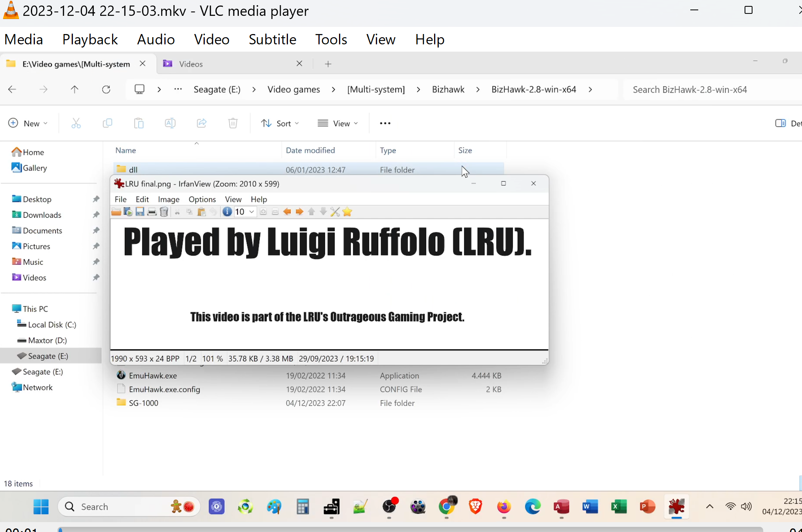Click the Windows Start button on taskbar
The height and width of the screenshot is (532, 802).
(41, 507)
